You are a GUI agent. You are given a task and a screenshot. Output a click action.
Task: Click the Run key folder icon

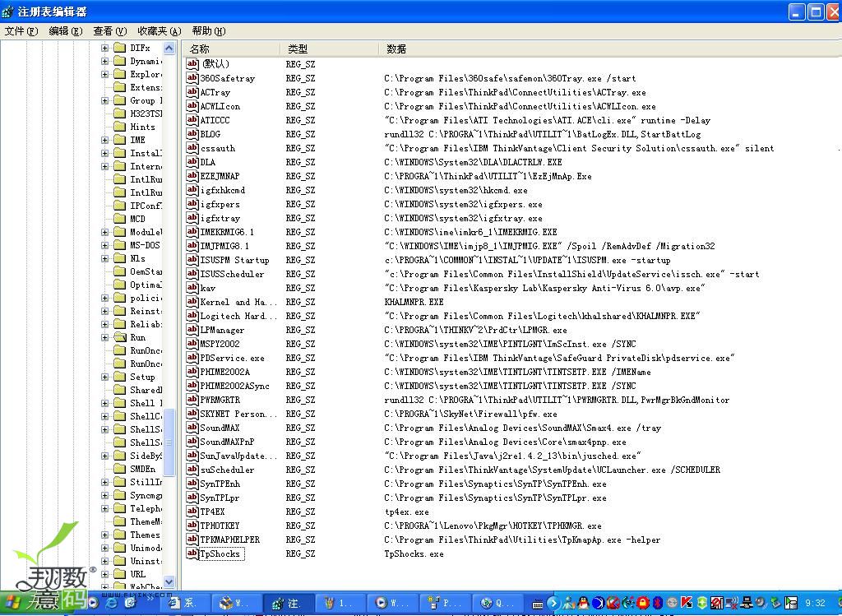(x=120, y=337)
